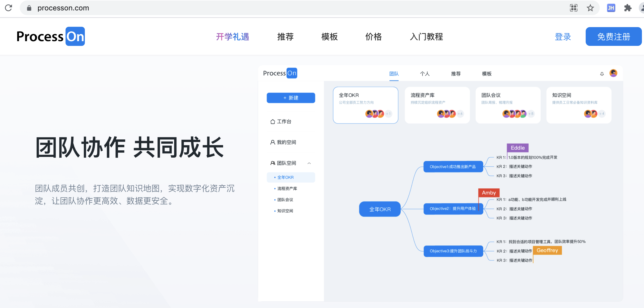Switch to the 模板 tab in preview

point(487,74)
